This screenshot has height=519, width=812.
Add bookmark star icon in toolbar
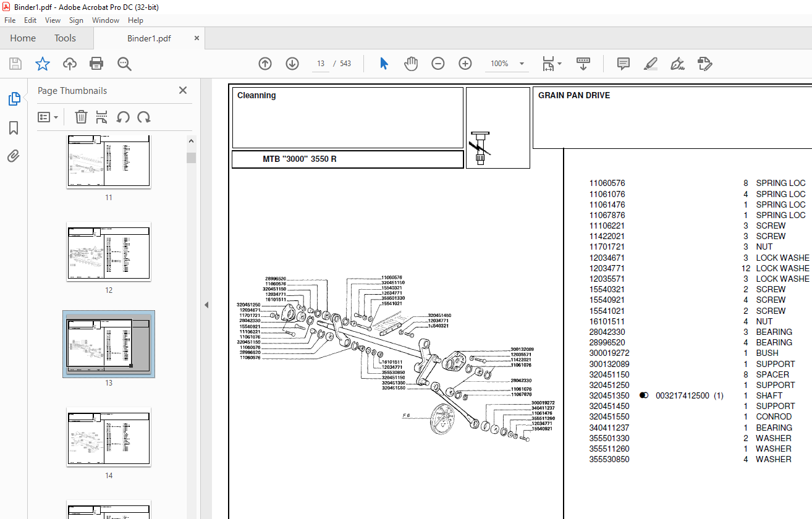click(42, 64)
